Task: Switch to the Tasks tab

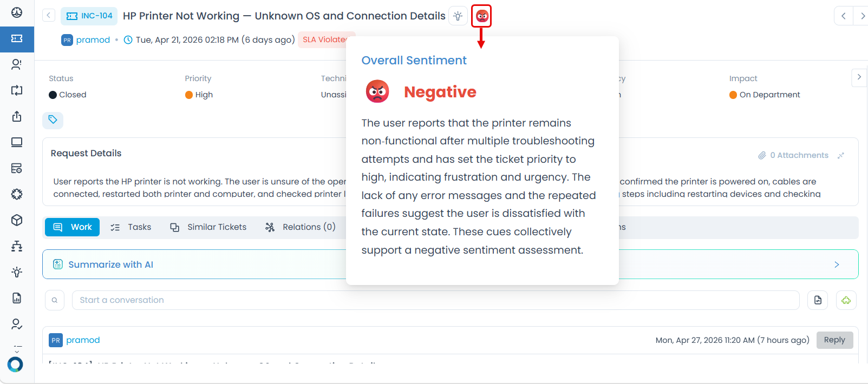Action: (130, 227)
